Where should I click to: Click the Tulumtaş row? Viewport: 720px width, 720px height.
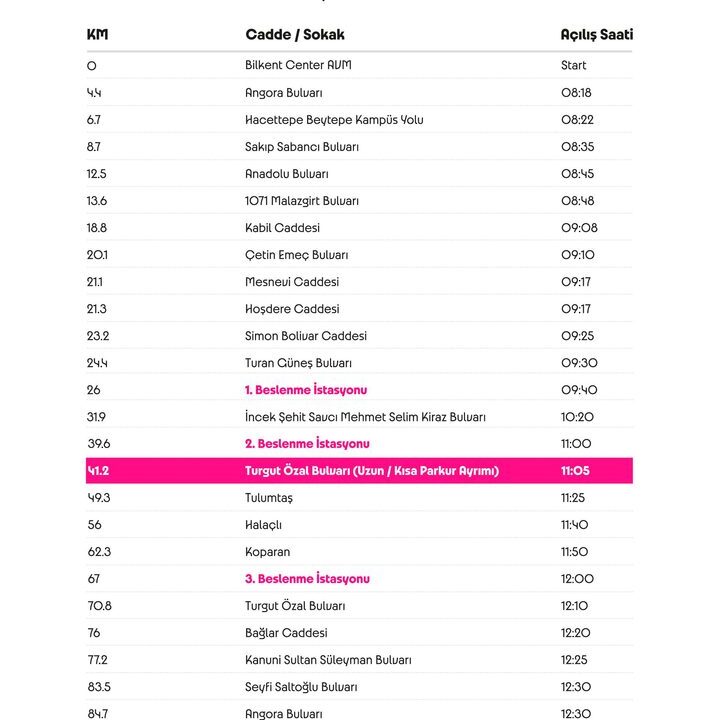coord(359,498)
